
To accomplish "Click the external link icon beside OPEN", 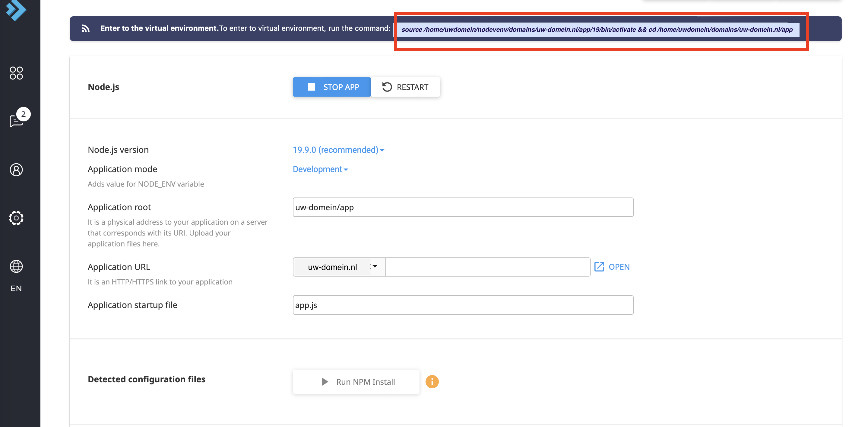I will [599, 267].
